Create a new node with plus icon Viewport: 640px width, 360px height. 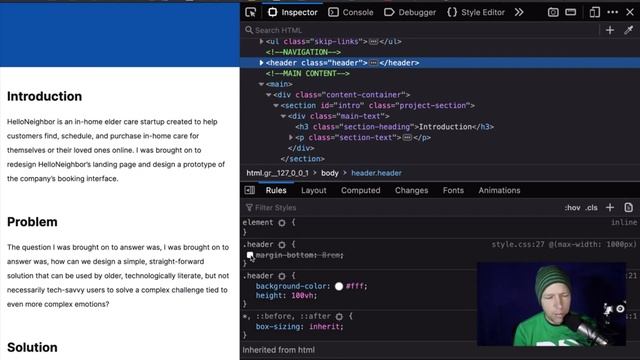pos(610,30)
